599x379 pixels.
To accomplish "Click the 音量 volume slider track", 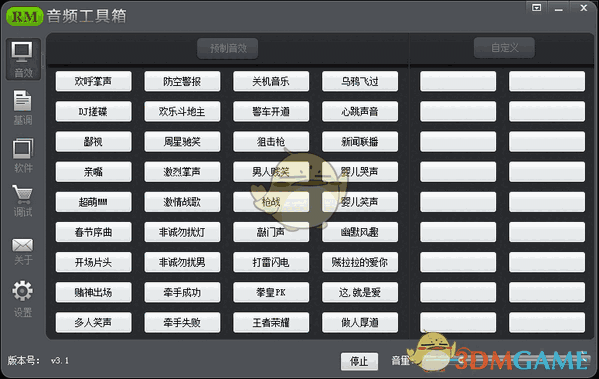I will (504, 360).
